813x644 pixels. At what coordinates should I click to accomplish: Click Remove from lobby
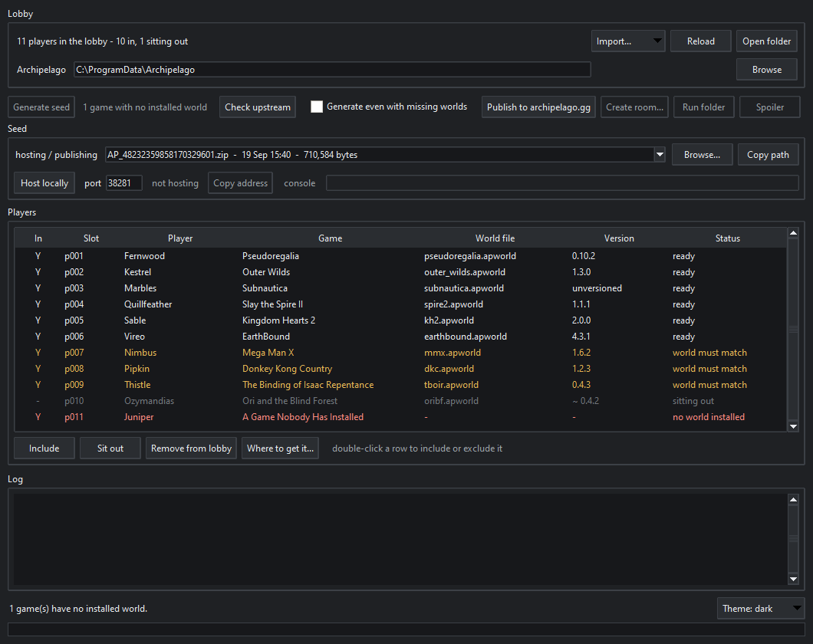click(x=191, y=449)
